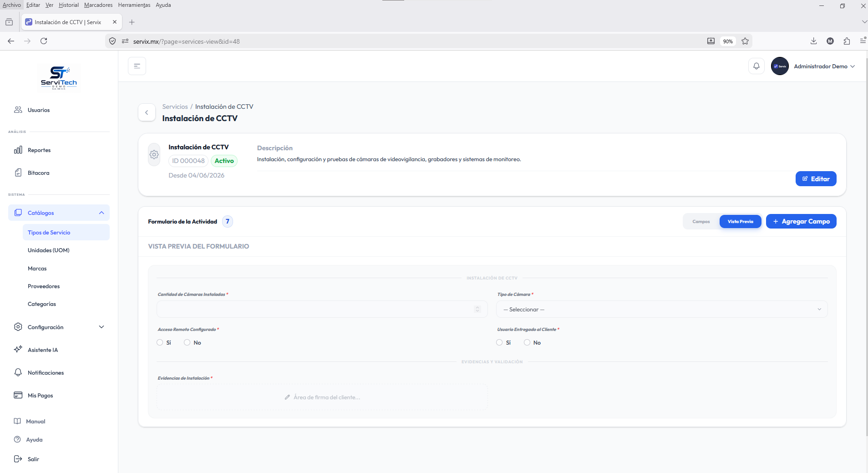Open the Herramientas menu

134,5
